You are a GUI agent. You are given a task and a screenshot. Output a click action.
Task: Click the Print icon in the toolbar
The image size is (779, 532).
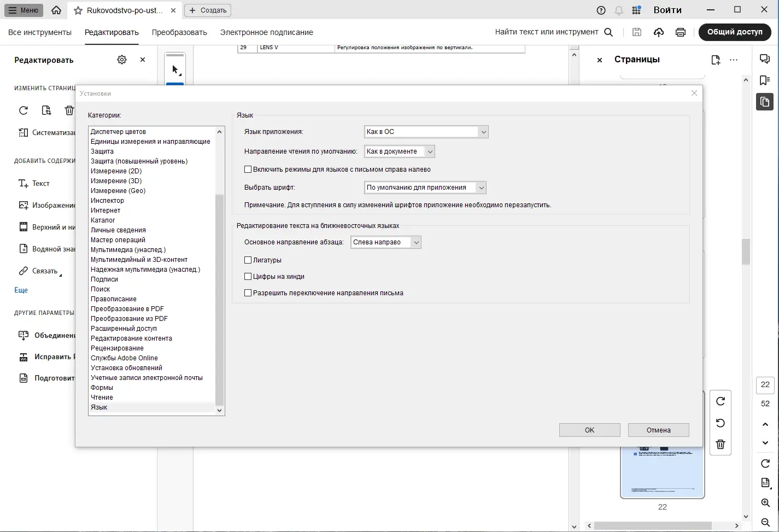(x=680, y=32)
